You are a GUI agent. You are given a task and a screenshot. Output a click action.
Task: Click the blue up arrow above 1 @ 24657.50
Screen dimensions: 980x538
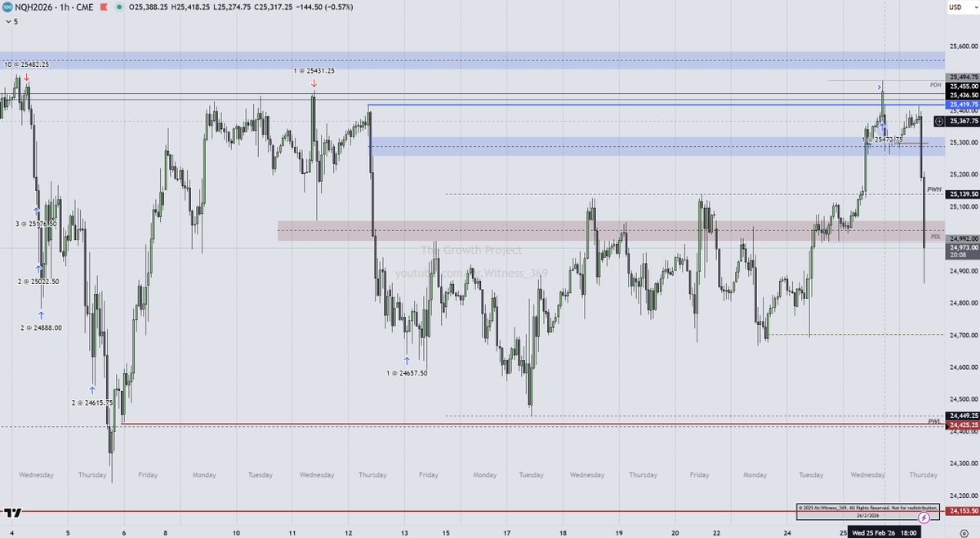(x=407, y=359)
